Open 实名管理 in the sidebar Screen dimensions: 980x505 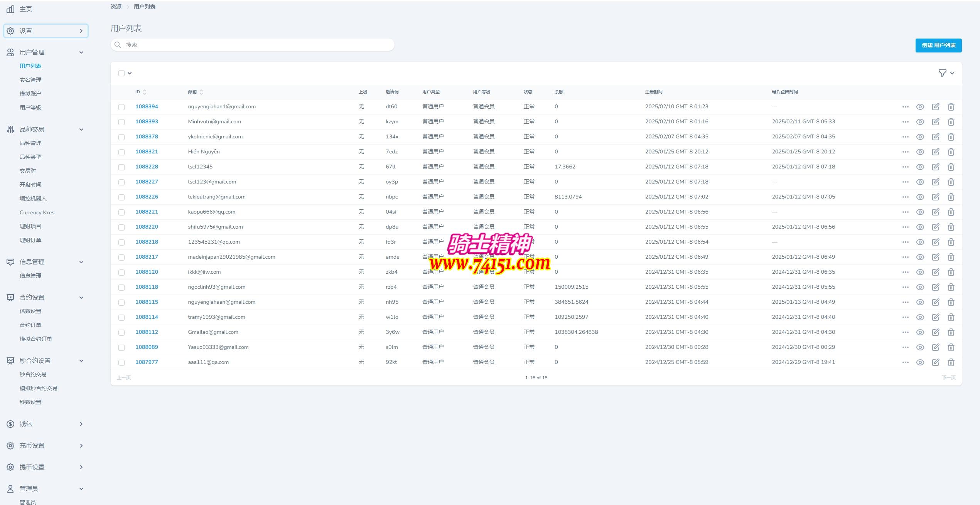tap(30, 80)
